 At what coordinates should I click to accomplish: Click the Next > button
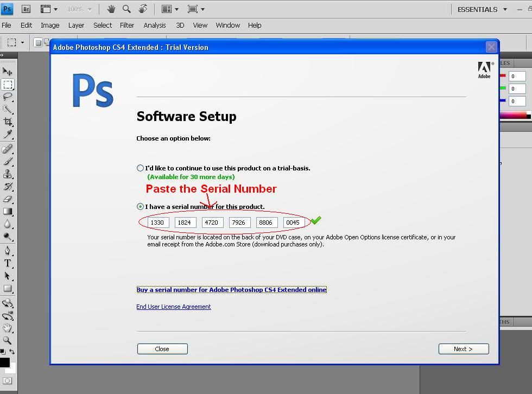coord(463,349)
